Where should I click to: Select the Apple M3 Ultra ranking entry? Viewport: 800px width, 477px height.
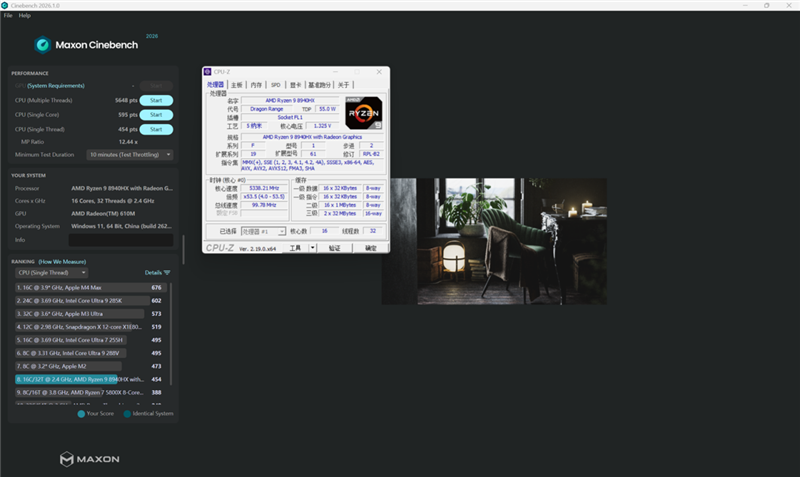click(x=89, y=314)
